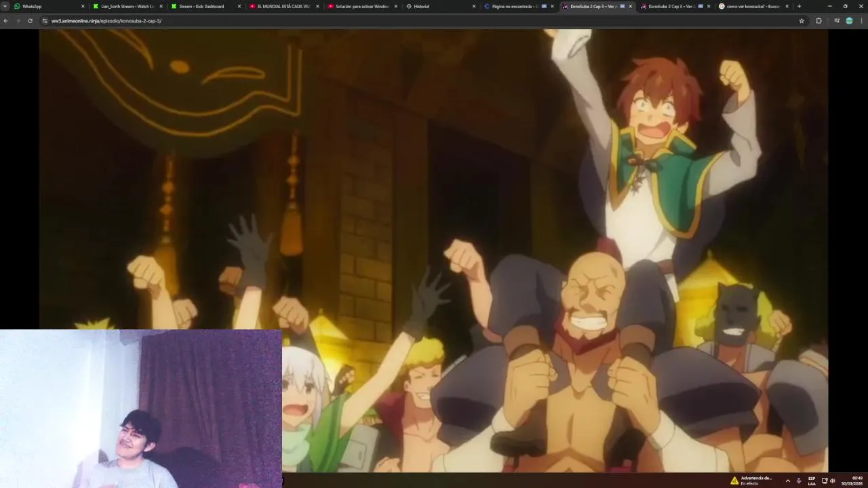Open the clock showing 00:49
This screenshot has width=868, height=488.
click(852, 481)
